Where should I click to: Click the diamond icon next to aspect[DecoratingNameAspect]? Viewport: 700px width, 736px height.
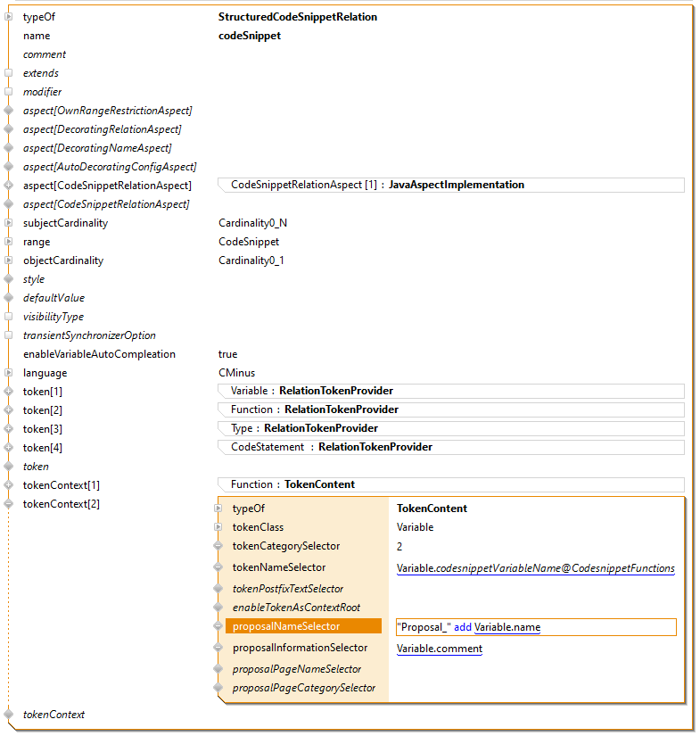9,148
